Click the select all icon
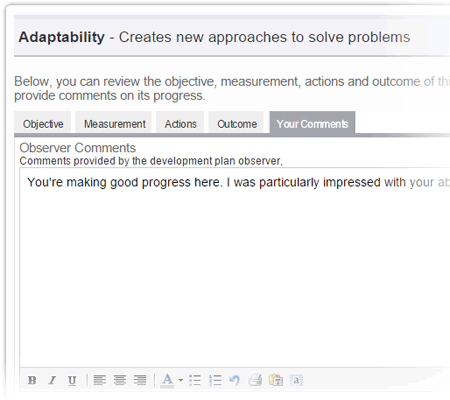The height and width of the screenshot is (400, 450). [296, 380]
